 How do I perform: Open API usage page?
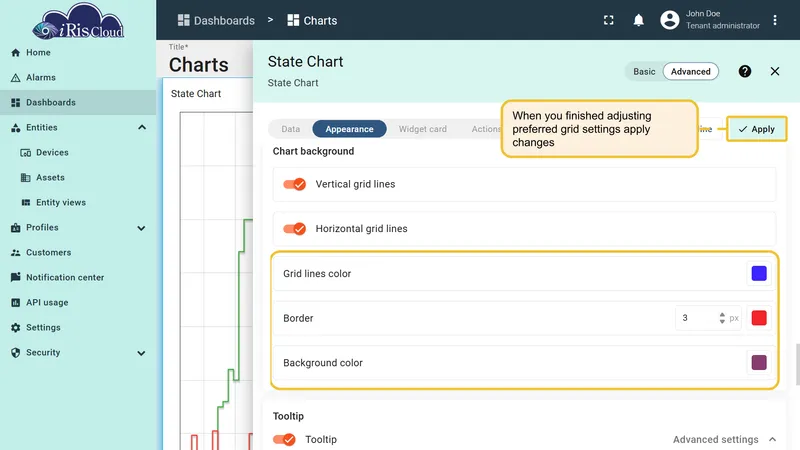coord(47,303)
